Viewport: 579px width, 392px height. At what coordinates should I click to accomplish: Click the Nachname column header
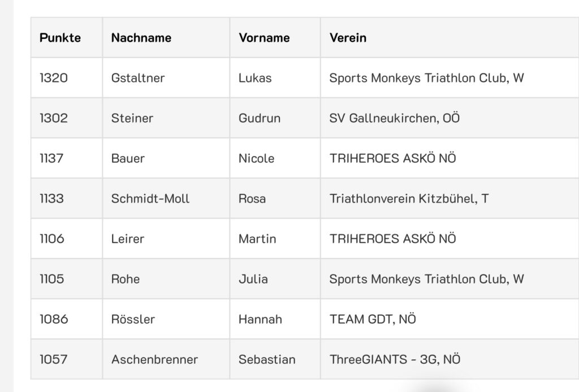[141, 38]
